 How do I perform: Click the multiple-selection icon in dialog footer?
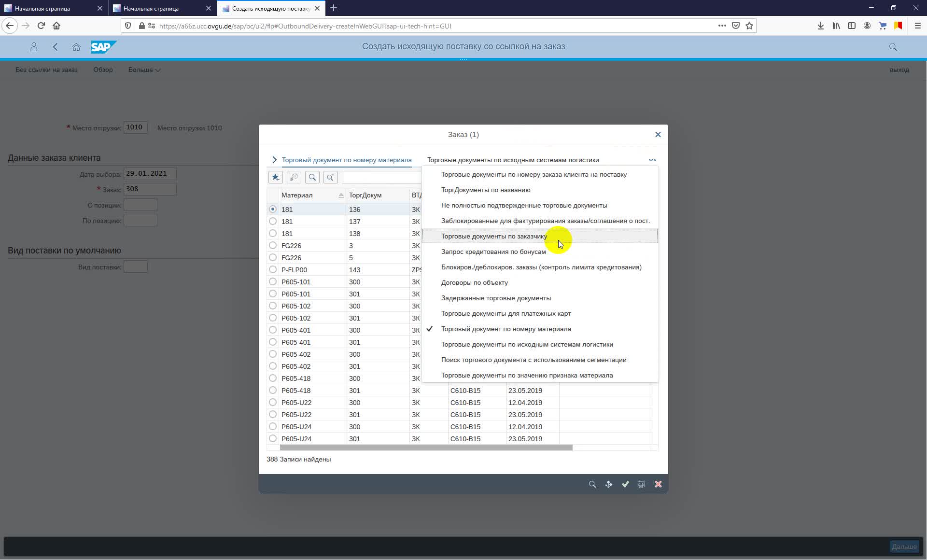click(x=609, y=484)
